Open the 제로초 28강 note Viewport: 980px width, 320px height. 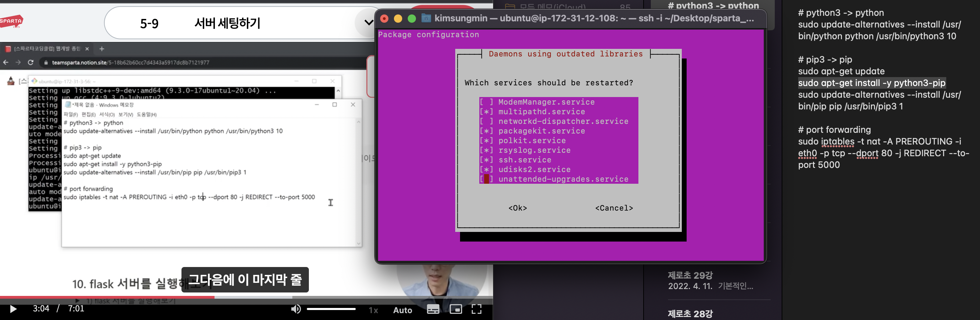[719, 314]
